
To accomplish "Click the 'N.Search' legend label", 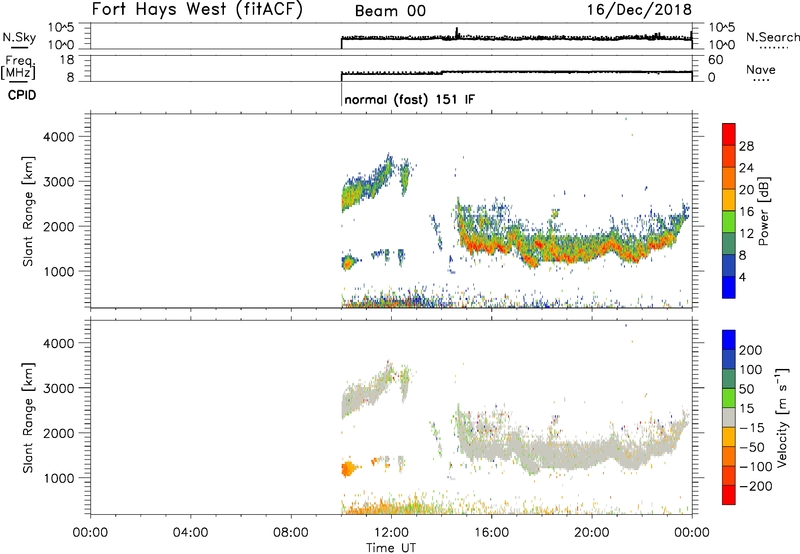I will 772,37.
